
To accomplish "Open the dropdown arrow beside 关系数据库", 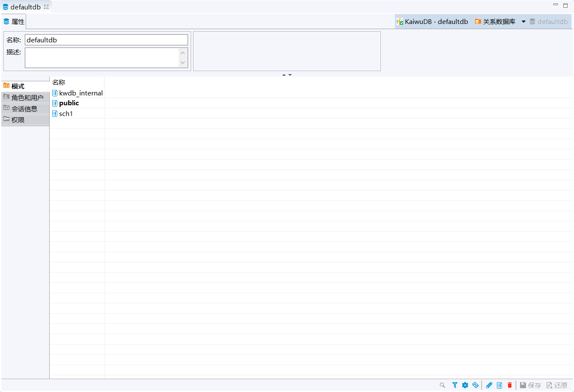I will 523,22.
